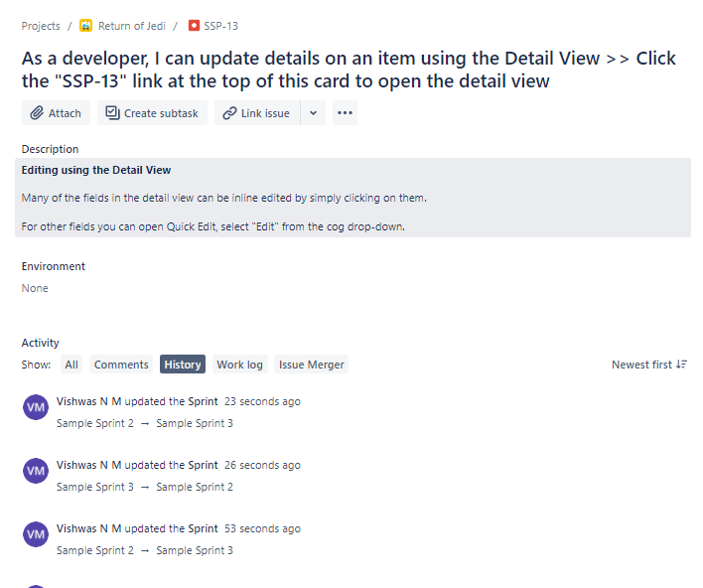Viewport: 703px width, 588px height.
Task: Toggle the Newest first sort order
Action: [x=649, y=365]
